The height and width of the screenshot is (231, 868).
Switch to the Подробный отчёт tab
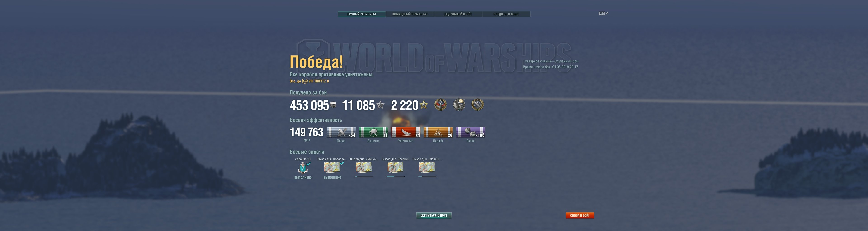[x=458, y=14]
